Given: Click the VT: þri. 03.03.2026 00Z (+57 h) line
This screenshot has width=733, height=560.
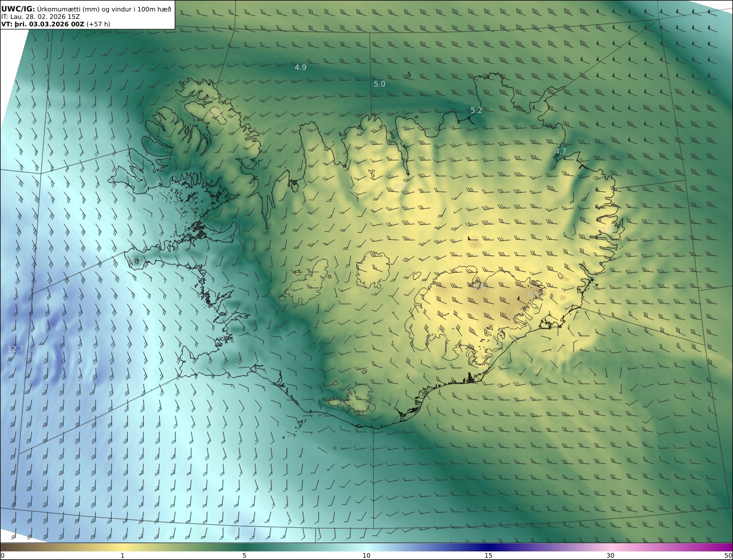Looking at the screenshot, I should point(56,24).
